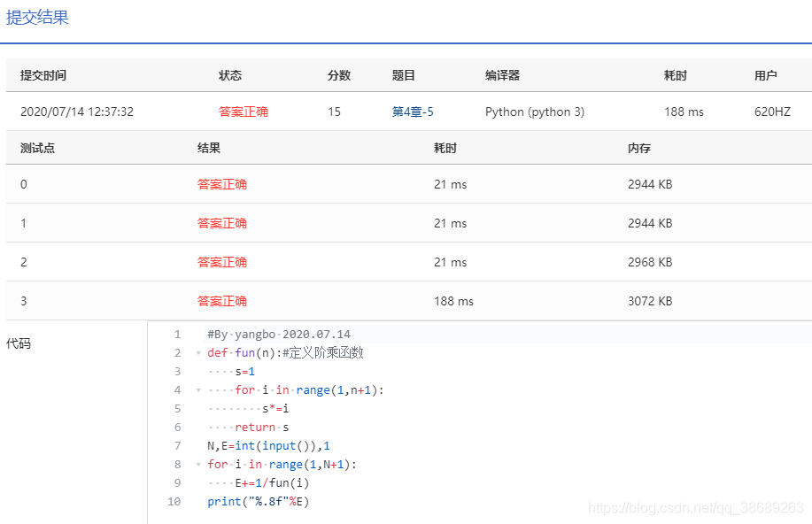Click the user name 620HZ
The width and height of the screenshot is (812, 524).
click(772, 112)
